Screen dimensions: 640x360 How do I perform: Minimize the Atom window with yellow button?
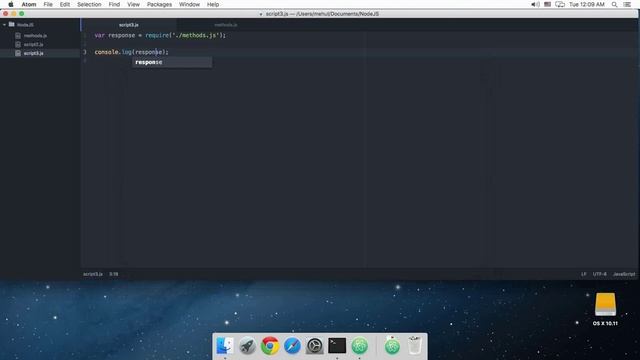[13, 14]
